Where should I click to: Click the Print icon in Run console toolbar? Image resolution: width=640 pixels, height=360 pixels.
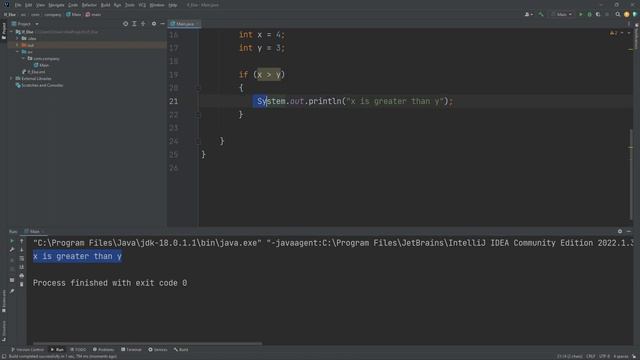(x=22, y=276)
